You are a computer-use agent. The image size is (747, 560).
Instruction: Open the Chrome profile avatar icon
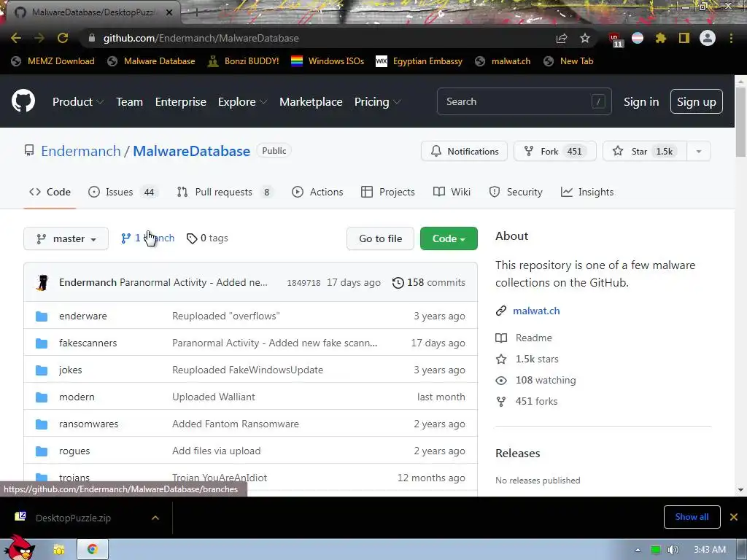tap(708, 38)
